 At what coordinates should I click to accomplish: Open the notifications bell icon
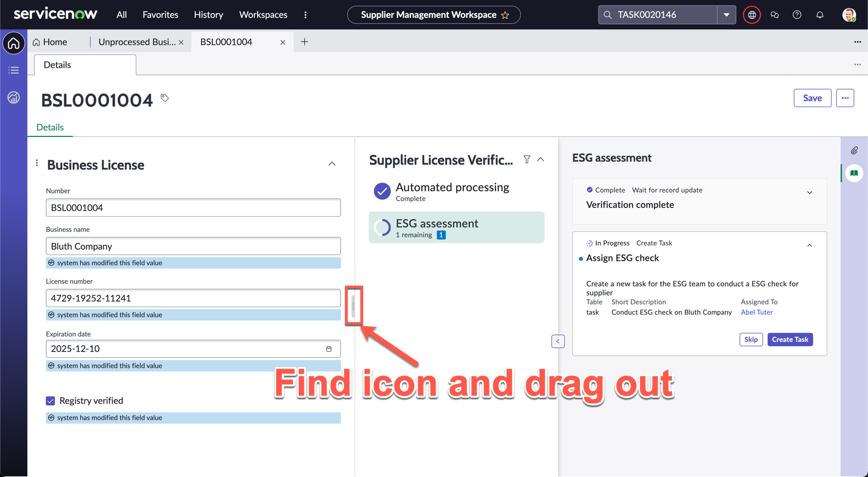pos(820,15)
